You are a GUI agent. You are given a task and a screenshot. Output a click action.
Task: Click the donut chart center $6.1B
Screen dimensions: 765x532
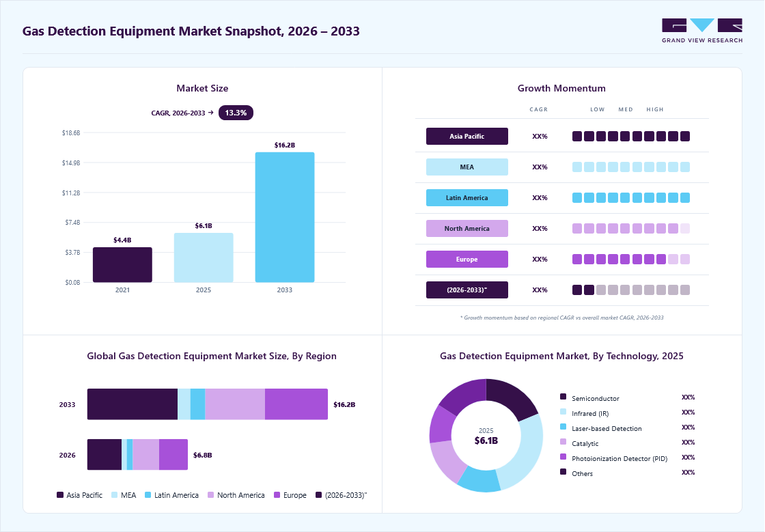pyautogui.click(x=486, y=440)
